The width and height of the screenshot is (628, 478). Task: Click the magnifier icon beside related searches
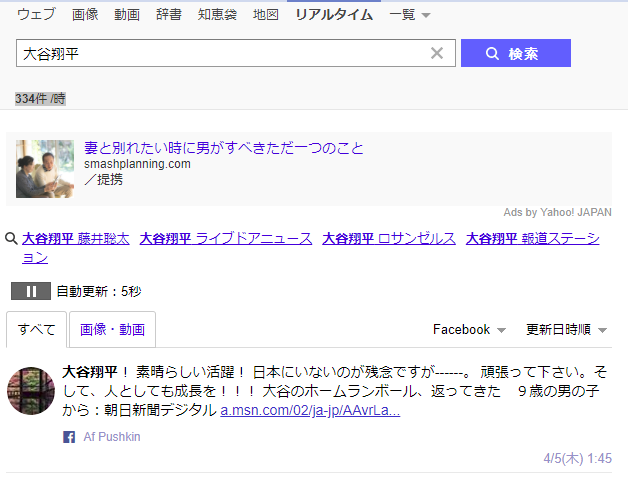point(11,238)
